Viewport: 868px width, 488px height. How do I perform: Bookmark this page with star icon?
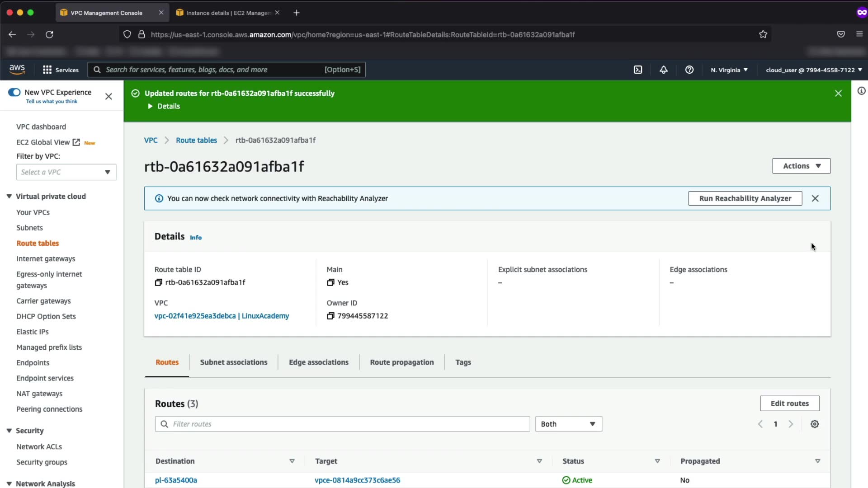[763, 34]
